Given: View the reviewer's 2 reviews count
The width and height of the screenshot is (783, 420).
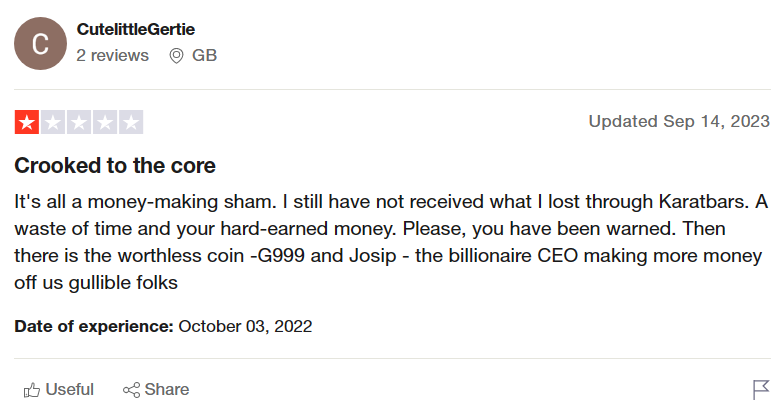Looking at the screenshot, I should point(112,55).
